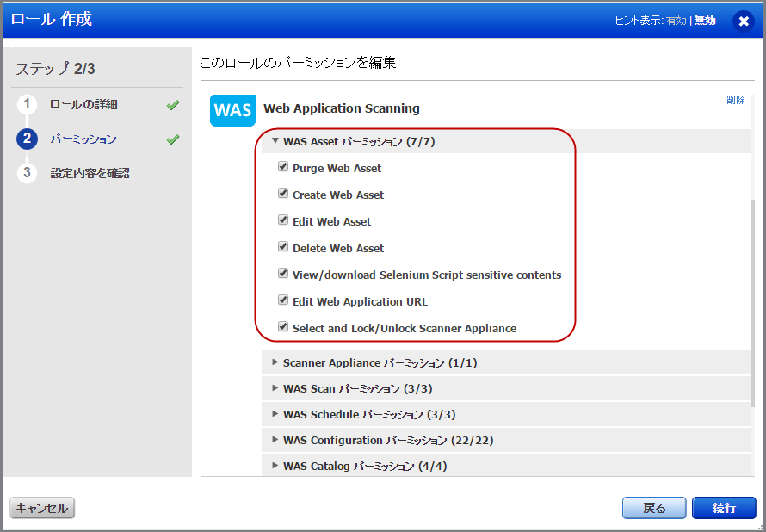Image resolution: width=766 pixels, height=532 pixels.
Task: Click the WAS Web Application Scanning icon
Action: click(x=232, y=109)
